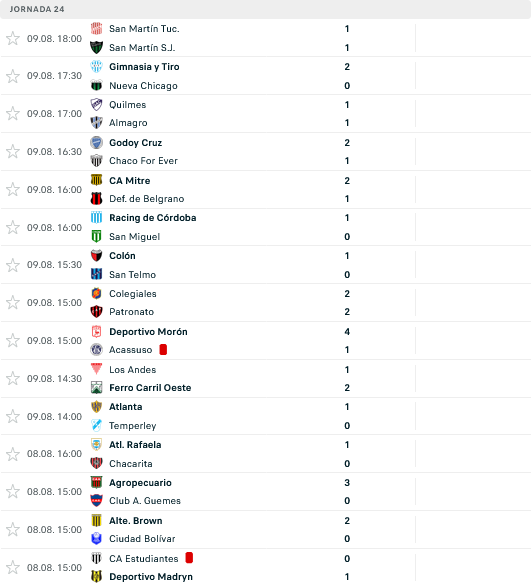Click the red card icon beside CA Estudiantes
Image resolution: width=531 pixels, height=585 pixels.
point(189,558)
